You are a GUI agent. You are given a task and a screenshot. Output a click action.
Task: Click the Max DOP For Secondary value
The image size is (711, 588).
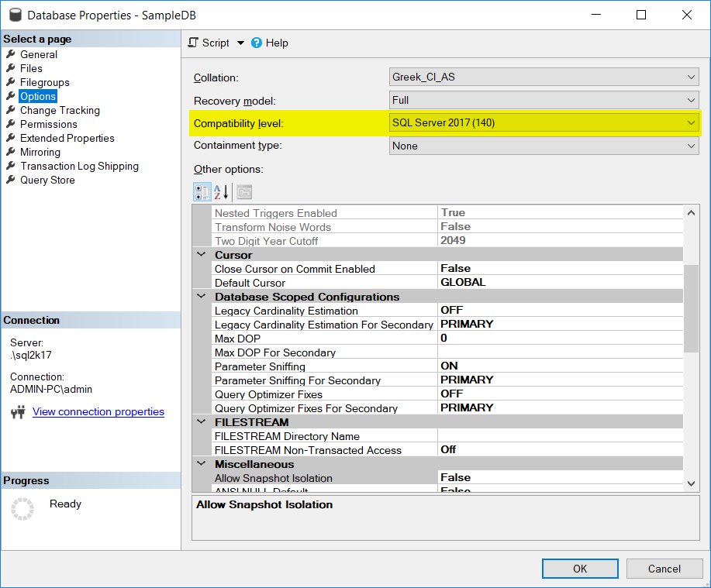click(x=561, y=352)
